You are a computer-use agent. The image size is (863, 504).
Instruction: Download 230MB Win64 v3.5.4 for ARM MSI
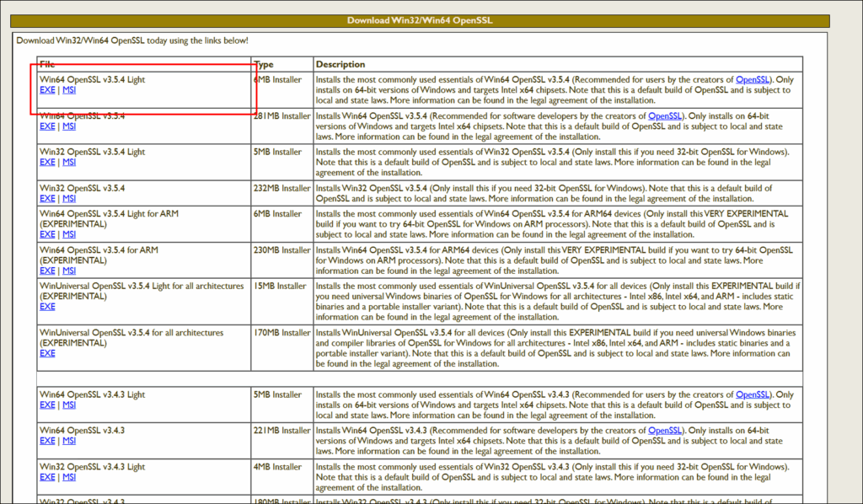coord(69,271)
